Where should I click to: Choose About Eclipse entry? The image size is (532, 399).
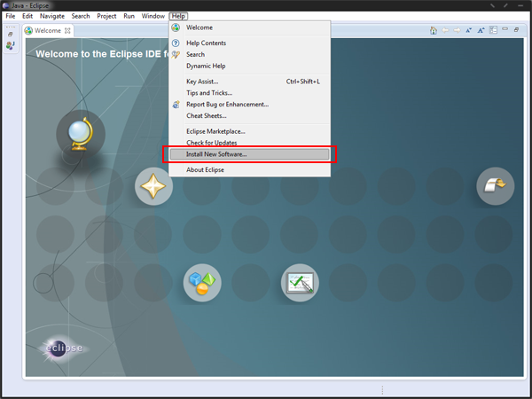[x=250, y=169]
